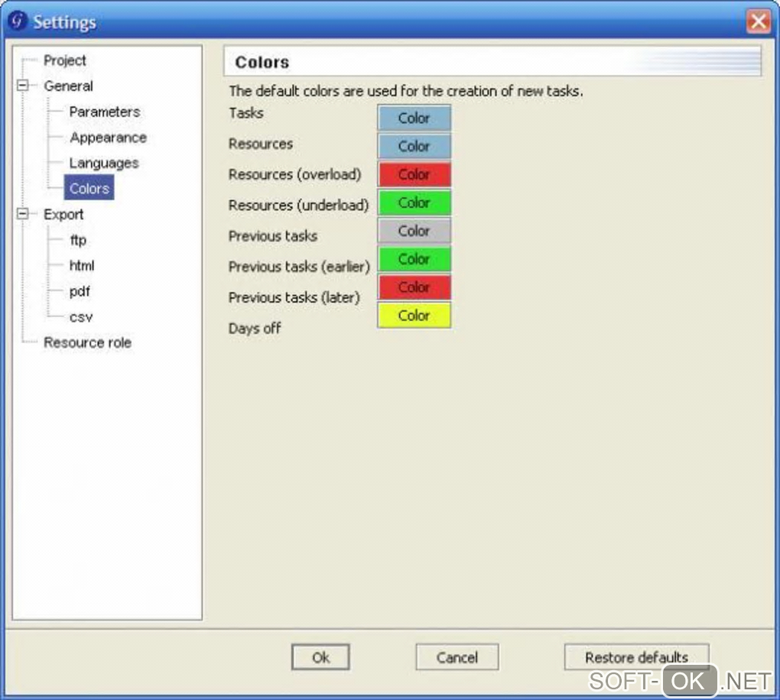Open the Languages settings page

(x=104, y=163)
